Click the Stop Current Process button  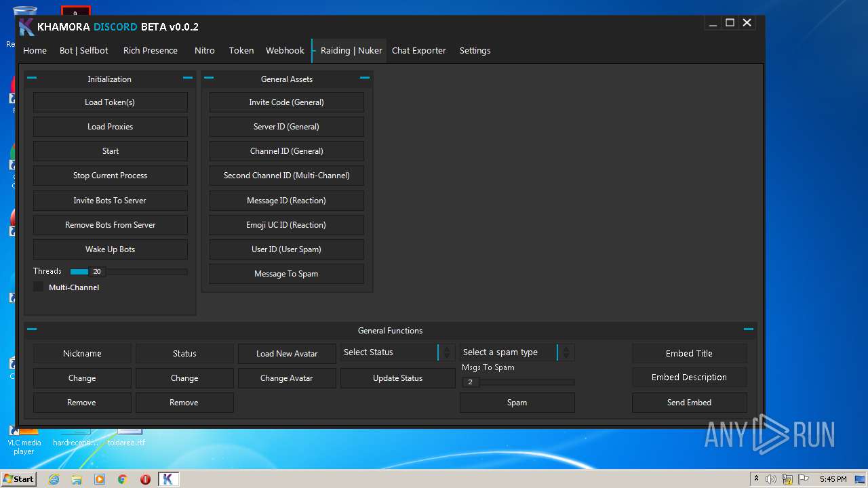pyautogui.click(x=111, y=176)
